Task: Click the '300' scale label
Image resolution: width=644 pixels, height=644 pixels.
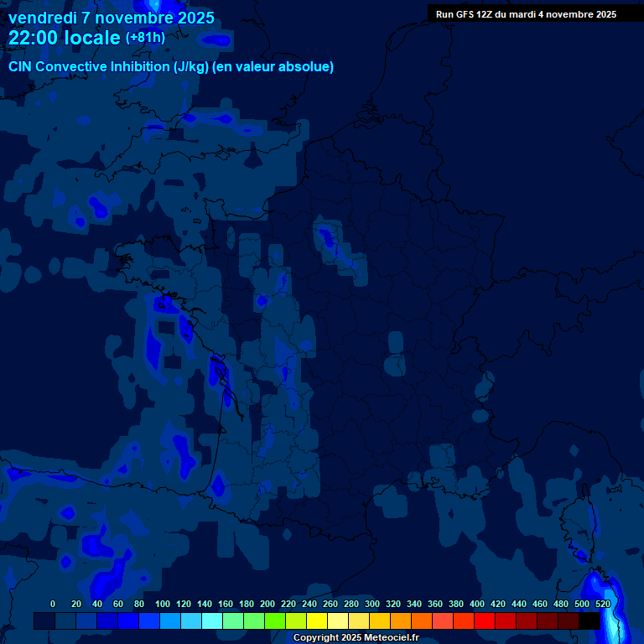Action: point(372,604)
